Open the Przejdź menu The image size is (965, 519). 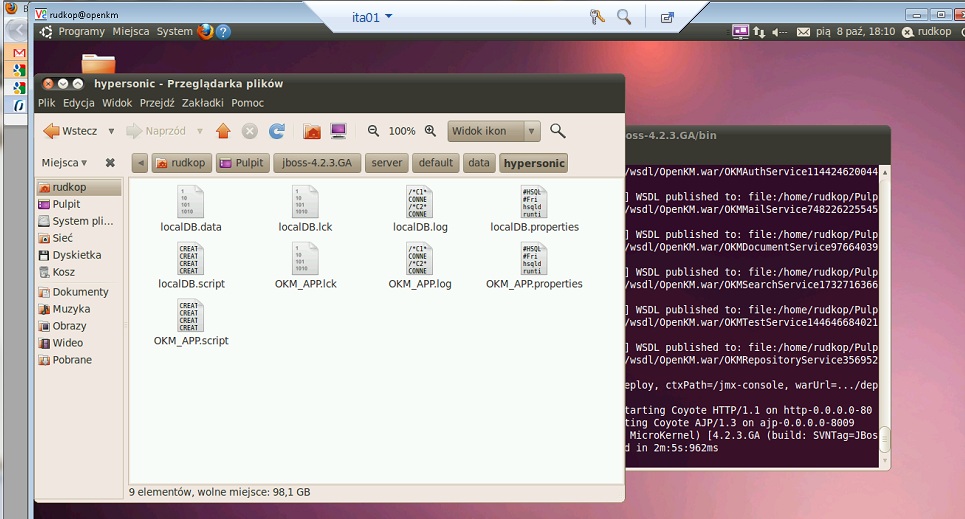157,103
